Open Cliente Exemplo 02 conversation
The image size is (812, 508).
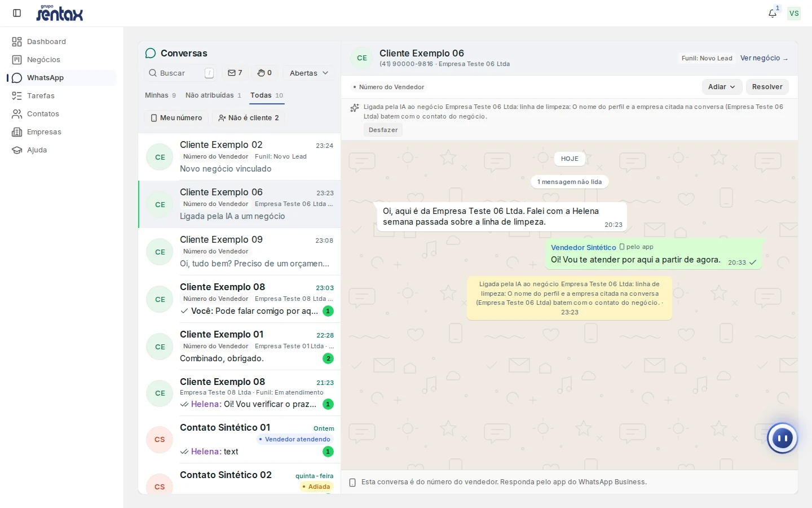coord(240,157)
